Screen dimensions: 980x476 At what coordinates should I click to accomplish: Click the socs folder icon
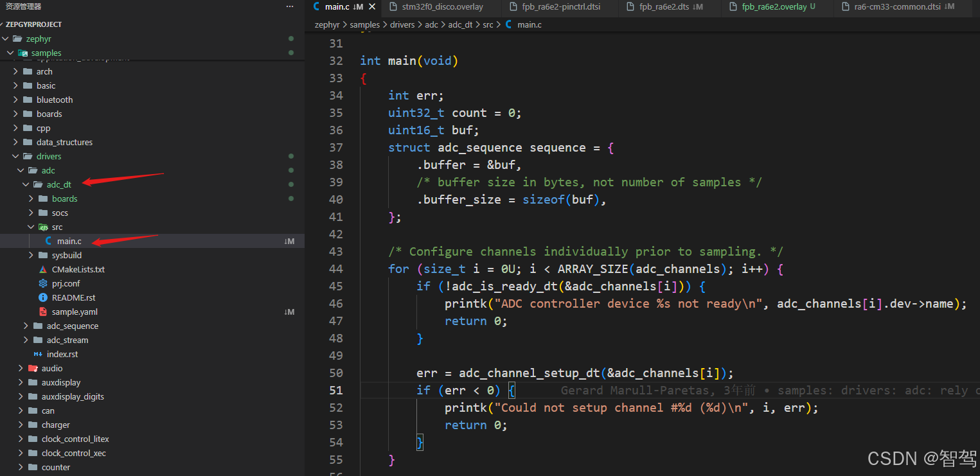tap(43, 213)
